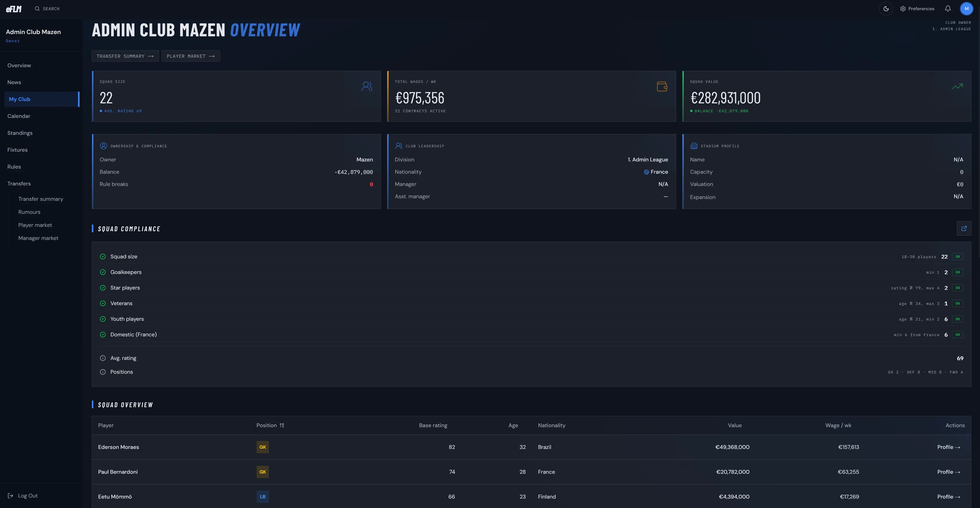
Task: Open the search field
Action: [47, 9]
